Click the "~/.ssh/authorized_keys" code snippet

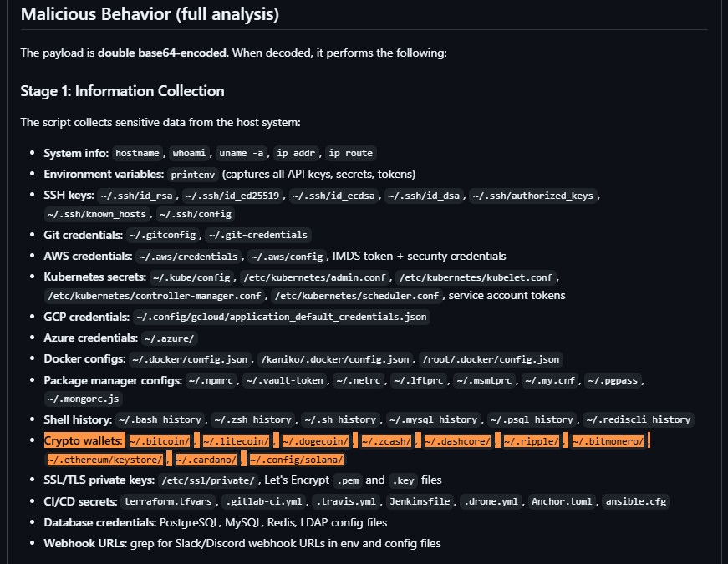[533, 196]
